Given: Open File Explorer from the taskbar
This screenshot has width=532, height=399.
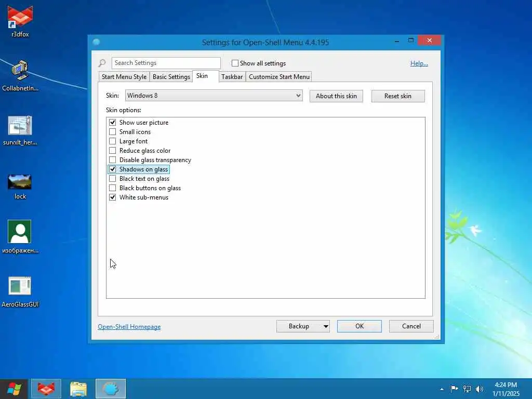Looking at the screenshot, I should 78,389.
